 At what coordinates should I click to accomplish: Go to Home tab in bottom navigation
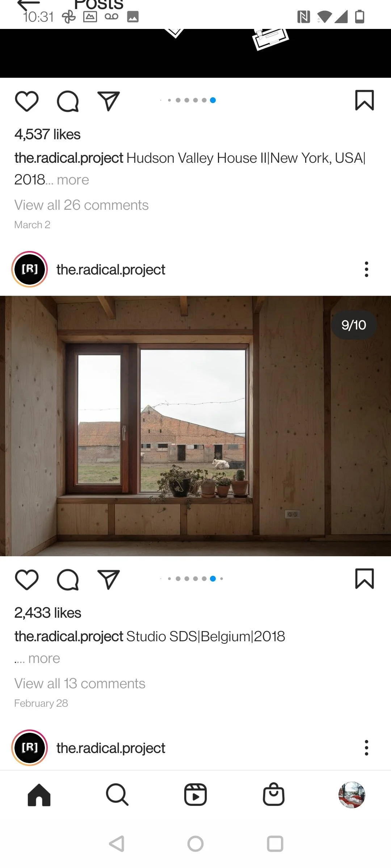[39, 795]
